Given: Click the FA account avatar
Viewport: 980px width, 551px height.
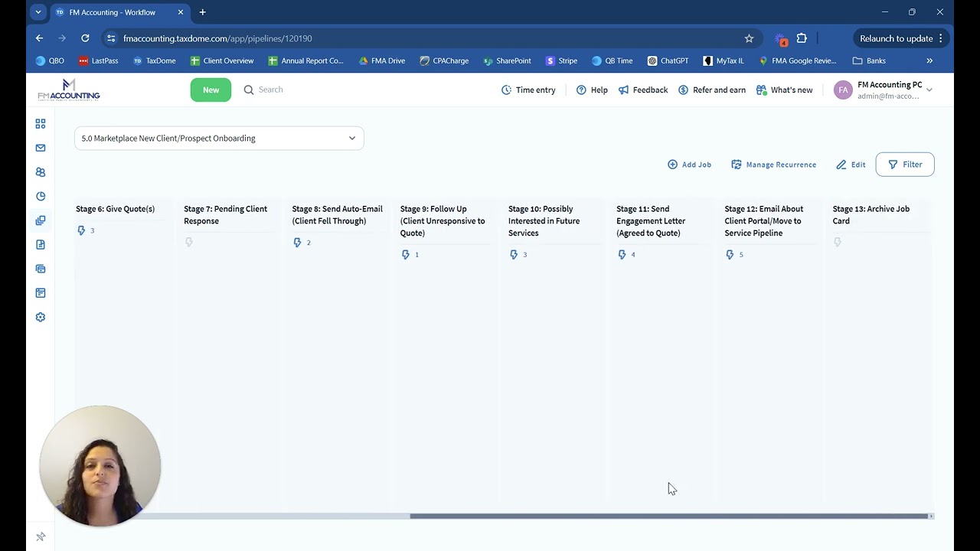Looking at the screenshot, I should click(x=843, y=90).
